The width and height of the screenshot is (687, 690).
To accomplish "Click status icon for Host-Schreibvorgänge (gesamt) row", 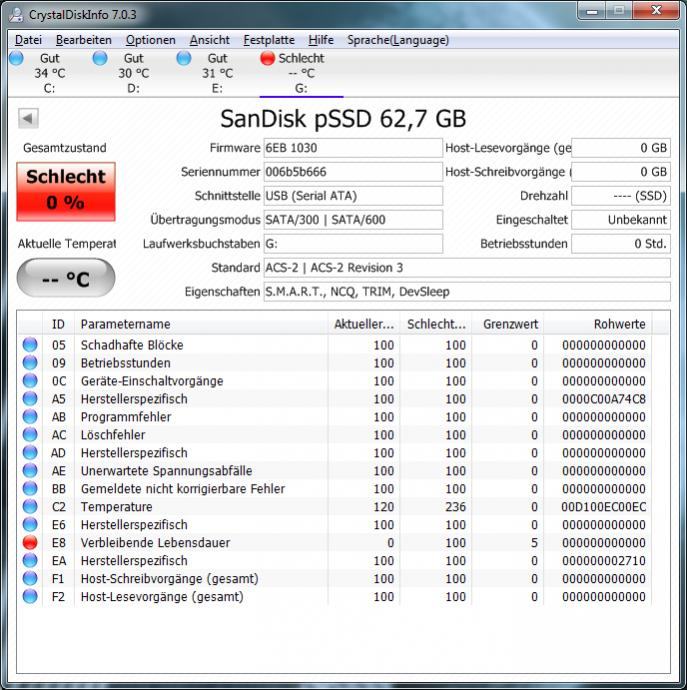I will click(30, 579).
